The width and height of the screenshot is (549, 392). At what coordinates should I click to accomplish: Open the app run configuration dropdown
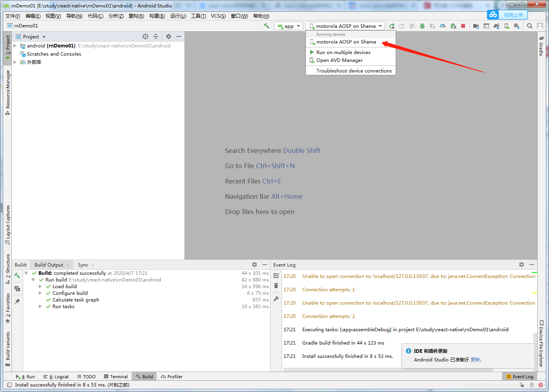[x=289, y=26]
